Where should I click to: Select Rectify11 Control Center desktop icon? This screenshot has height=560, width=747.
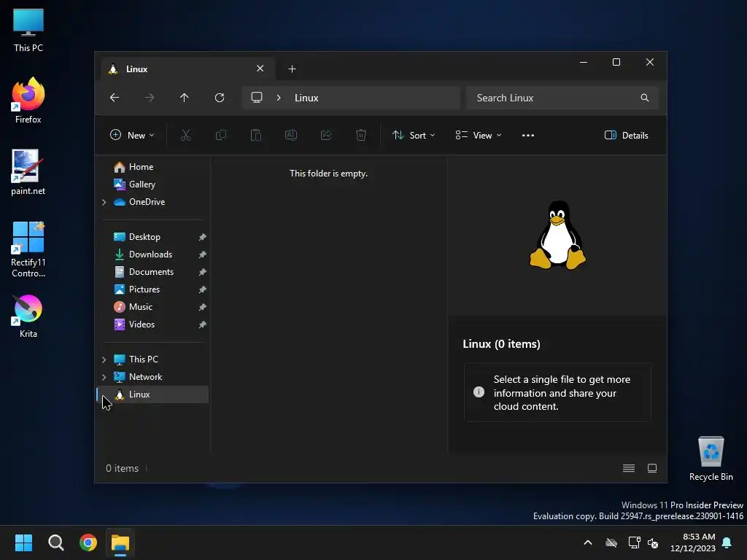[x=28, y=249]
